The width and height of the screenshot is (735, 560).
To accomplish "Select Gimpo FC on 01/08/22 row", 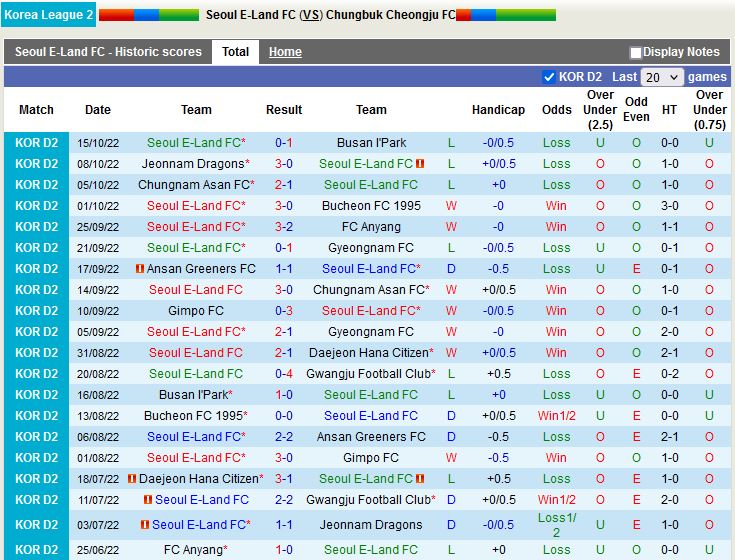I will (371, 457).
